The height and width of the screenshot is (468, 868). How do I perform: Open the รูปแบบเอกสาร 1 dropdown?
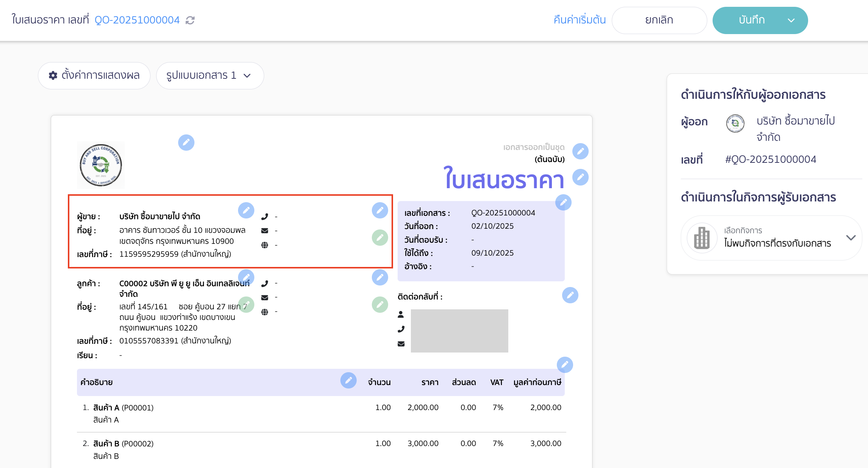pyautogui.click(x=210, y=76)
